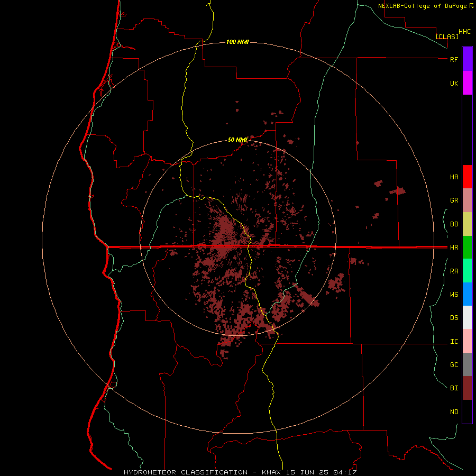Viewport: 476px width, 476px height.
Task: Click the GC legend label
Action: (454, 365)
